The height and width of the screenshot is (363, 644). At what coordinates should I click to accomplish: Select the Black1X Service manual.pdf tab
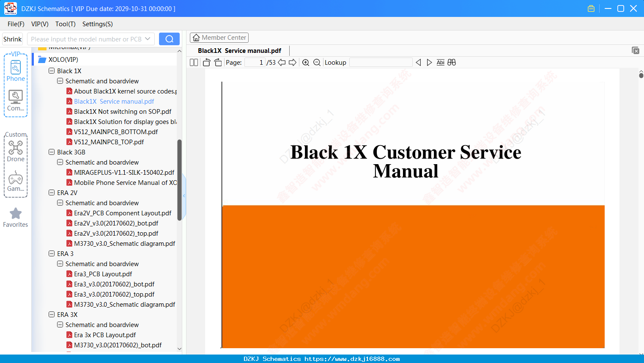tap(239, 51)
